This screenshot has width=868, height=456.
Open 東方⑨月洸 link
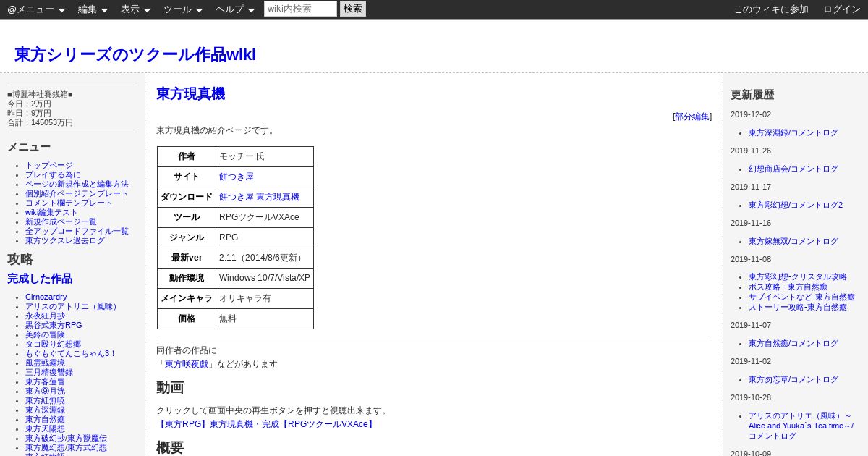(45, 391)
